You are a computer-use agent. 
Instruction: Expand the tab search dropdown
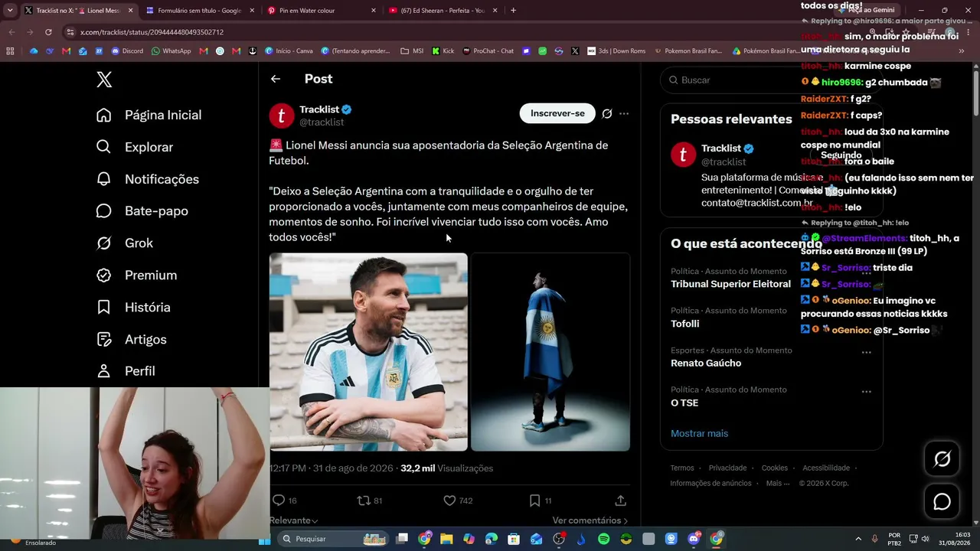pos(10,11)
